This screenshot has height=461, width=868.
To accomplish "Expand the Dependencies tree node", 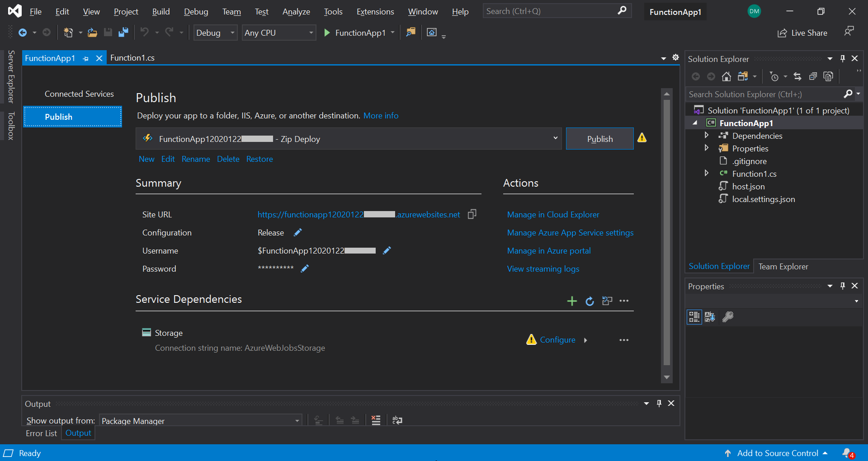I will pyautogui.click(x=707, y=135).
